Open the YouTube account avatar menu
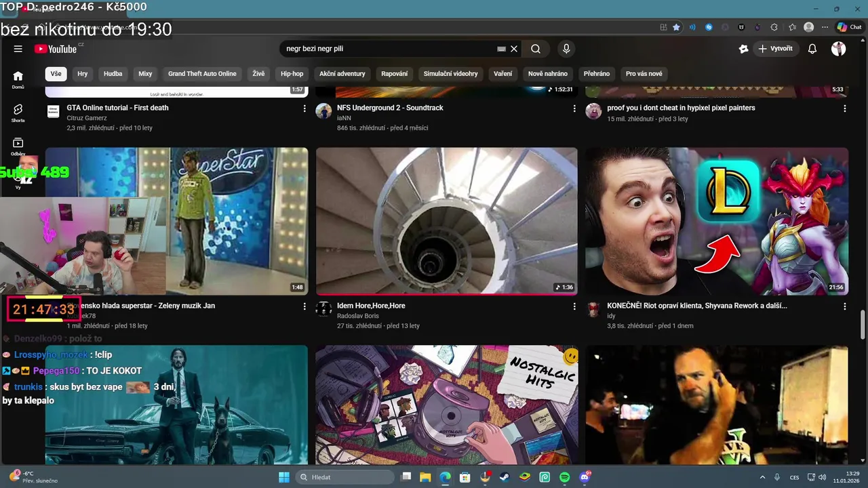This screenshot has width=868, height=488. (839, 49)
